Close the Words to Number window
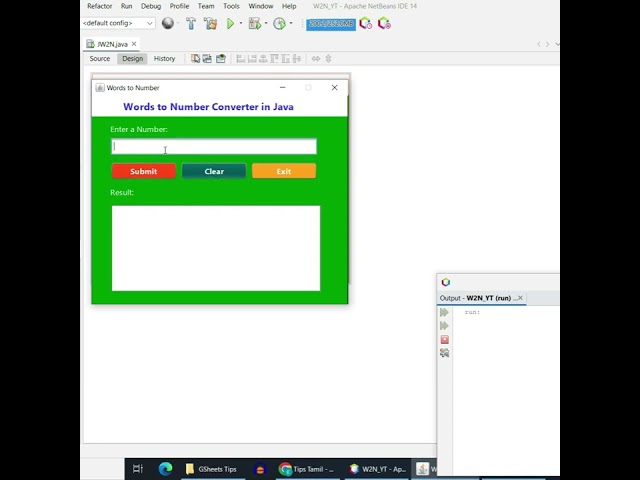This screenshot has width=640, height=480. (334, 87)
